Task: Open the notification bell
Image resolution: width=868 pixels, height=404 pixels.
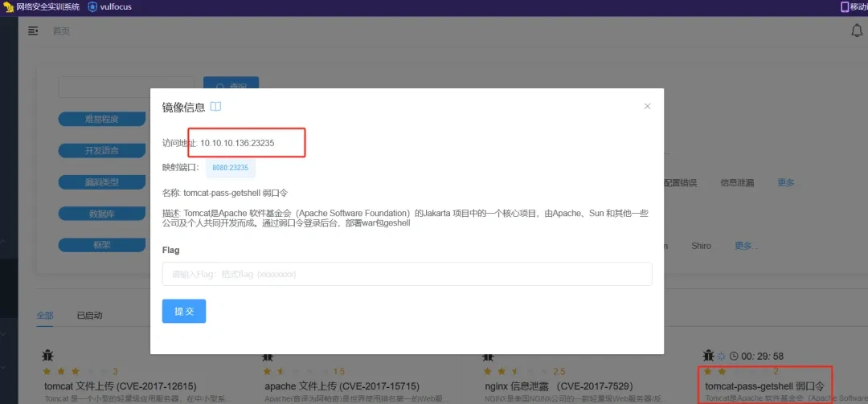Action: [857, 31]
